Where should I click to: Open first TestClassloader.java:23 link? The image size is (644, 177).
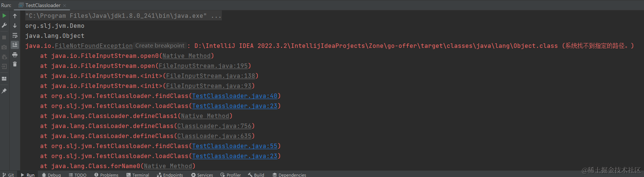point(234,106)
